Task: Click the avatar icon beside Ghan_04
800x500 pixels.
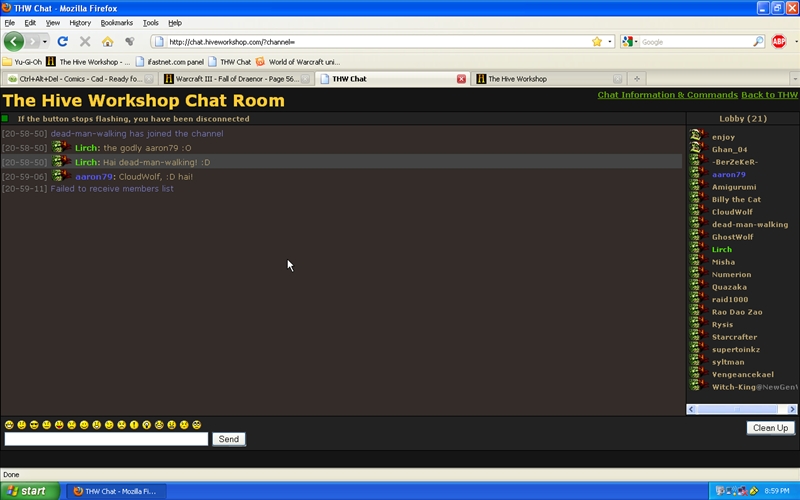Action: pyautogui.click(x=698, y=148)
